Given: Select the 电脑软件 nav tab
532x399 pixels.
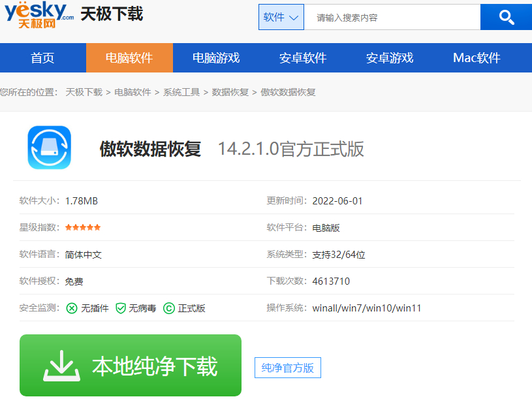Looking at the screenshot, I should pos(129,57).
